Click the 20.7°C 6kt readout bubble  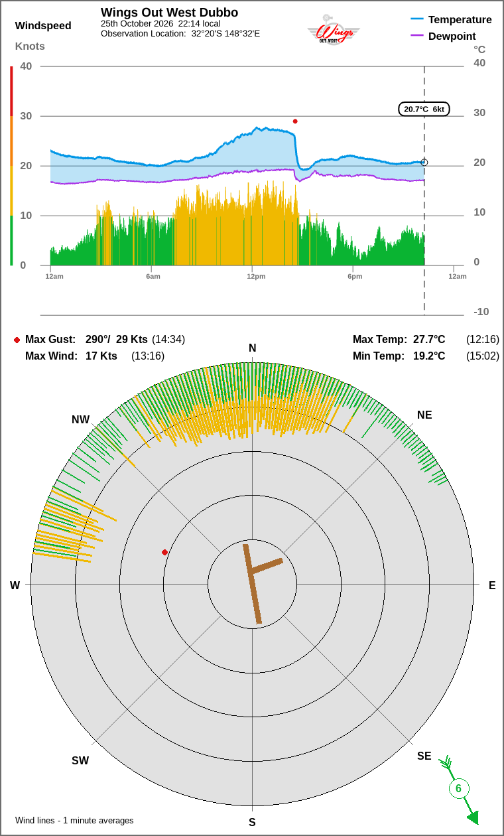pyautogui.click(x=424, y=109)
